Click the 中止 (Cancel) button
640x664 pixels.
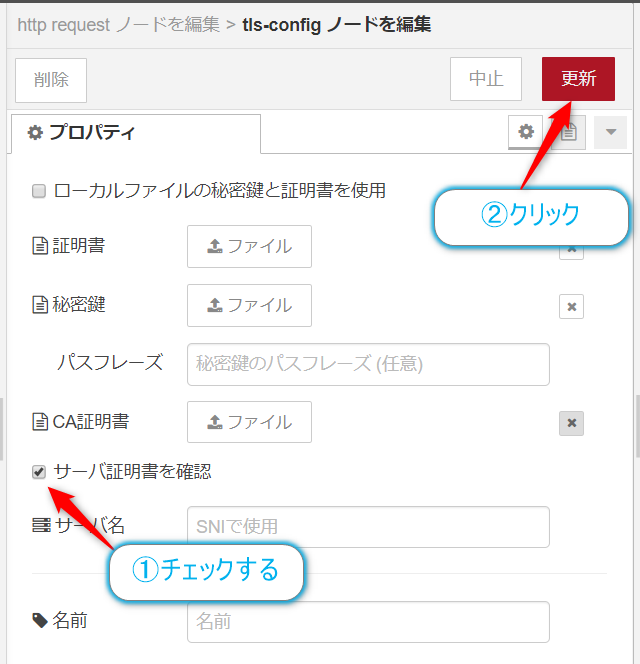[x=486, y=79]
